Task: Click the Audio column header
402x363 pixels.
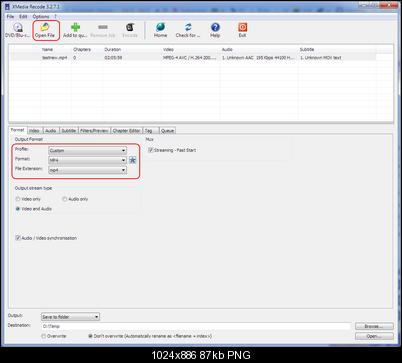Action: pos(259,49)
